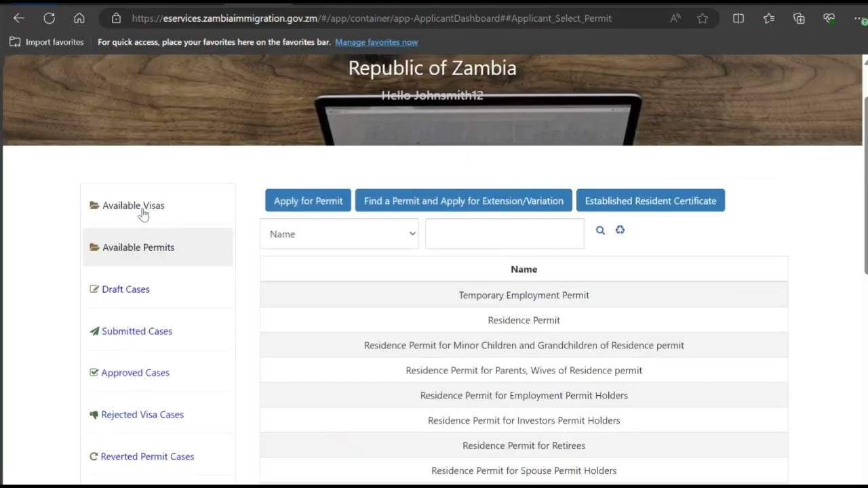Click the Import favorites label
868x488 pixels.
pos(55,42)
